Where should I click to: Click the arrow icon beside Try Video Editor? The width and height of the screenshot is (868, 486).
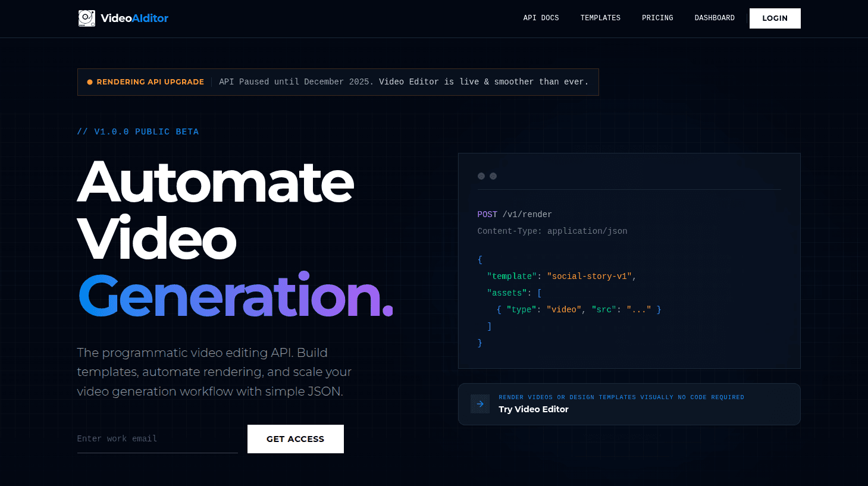[480, 404]
